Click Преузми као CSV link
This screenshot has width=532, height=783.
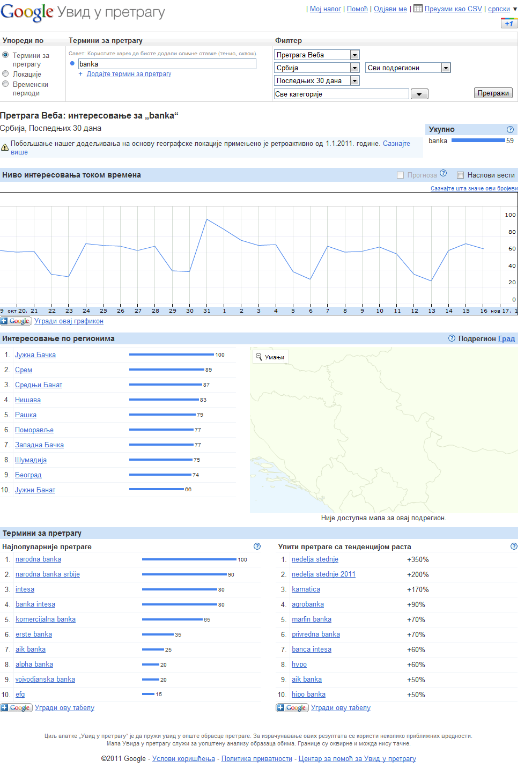453,9
